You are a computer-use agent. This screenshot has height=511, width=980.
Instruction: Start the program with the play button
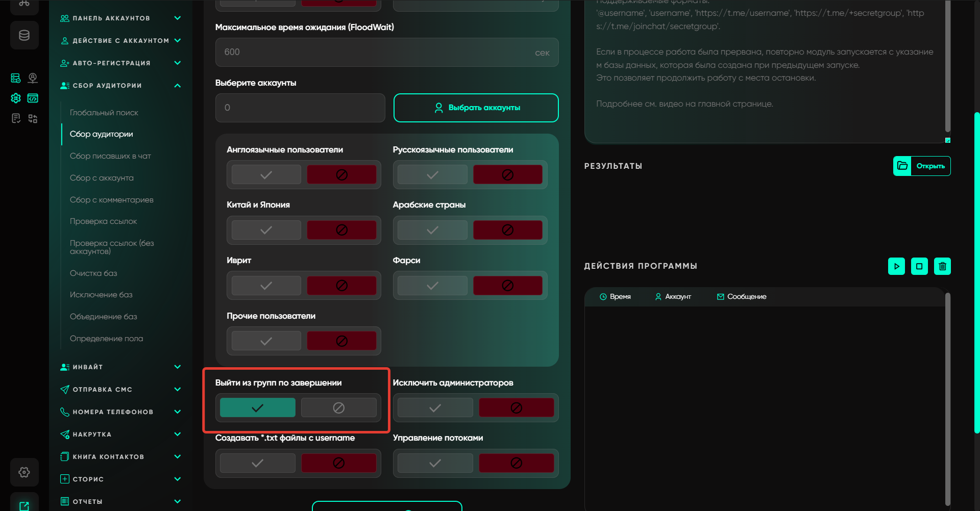tap(896, 266)
